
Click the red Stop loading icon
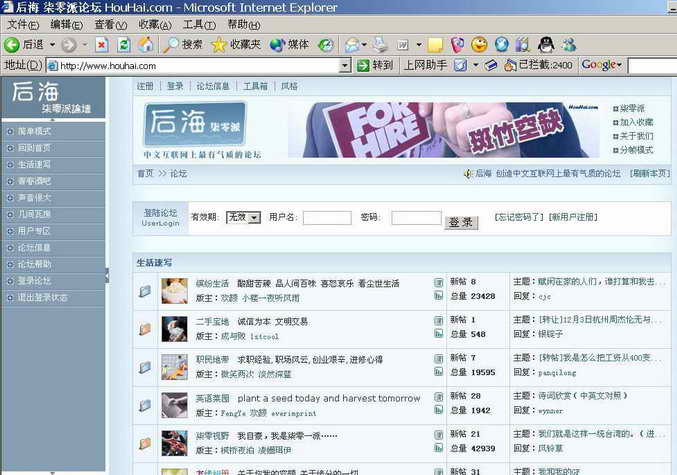coord(101,45)
